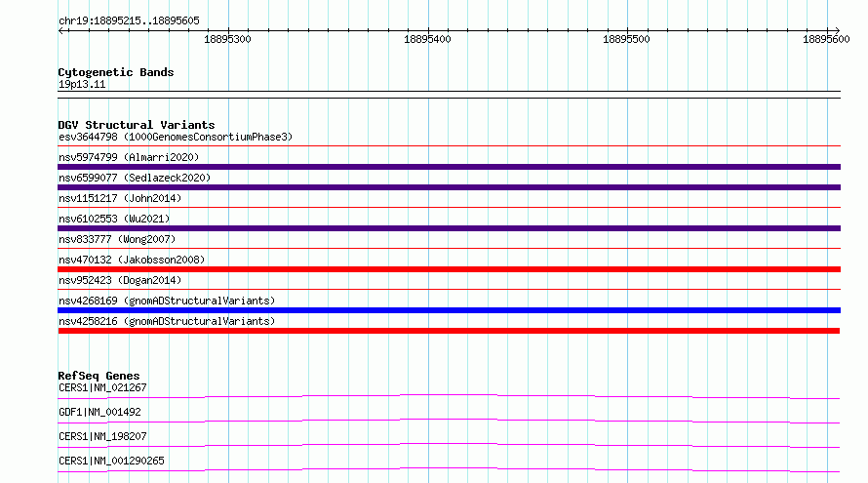The width and height of the screenshot is (868, 483).
Task: Select variant nsv952423 (Dogan2014) label
Action: point(120,280)
